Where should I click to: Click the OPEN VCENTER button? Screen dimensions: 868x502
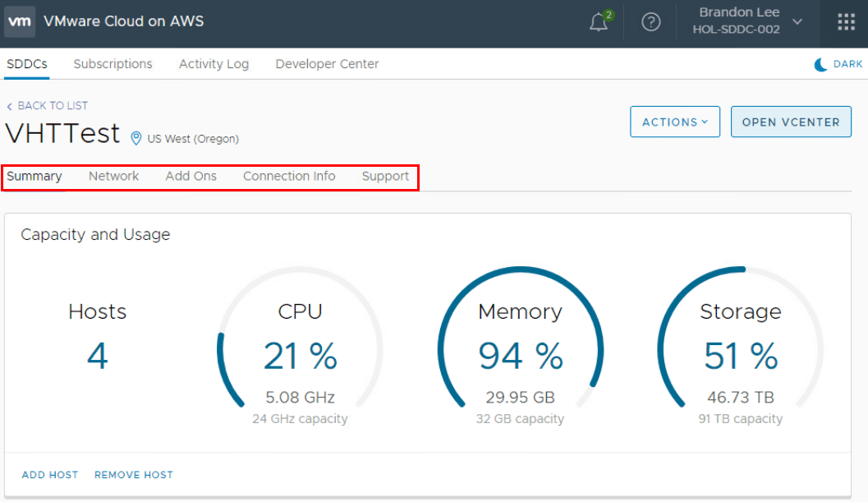(x=791, y=122)
